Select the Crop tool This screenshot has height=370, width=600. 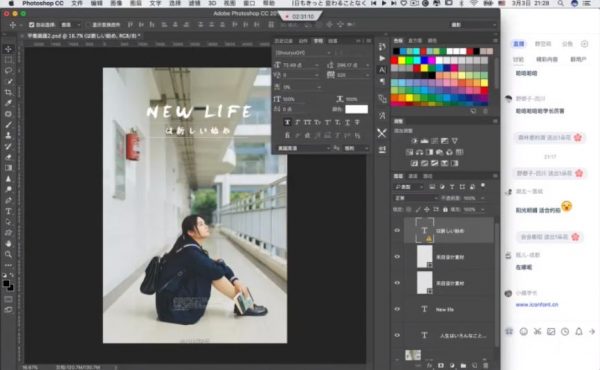pos(8,92)
